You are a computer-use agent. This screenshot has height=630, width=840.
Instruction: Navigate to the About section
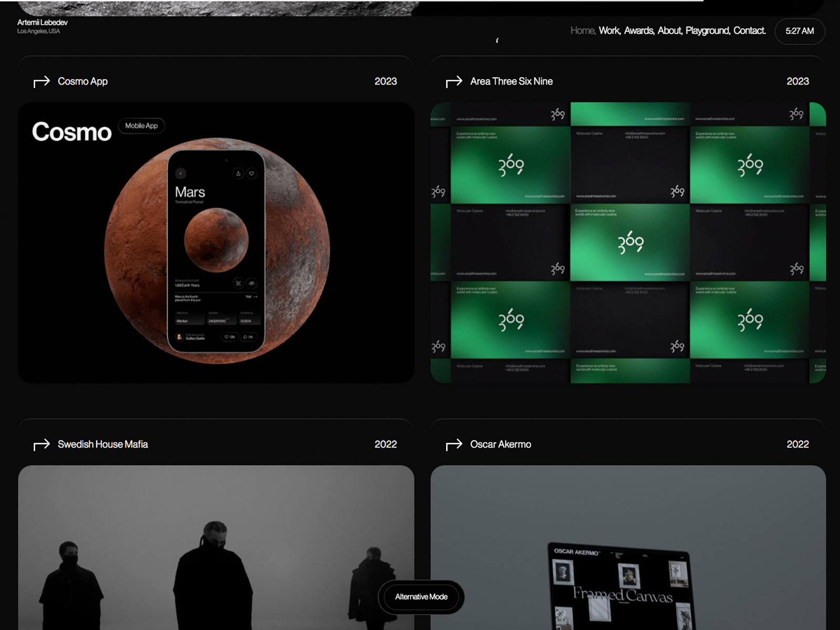(x=669, y=31)
